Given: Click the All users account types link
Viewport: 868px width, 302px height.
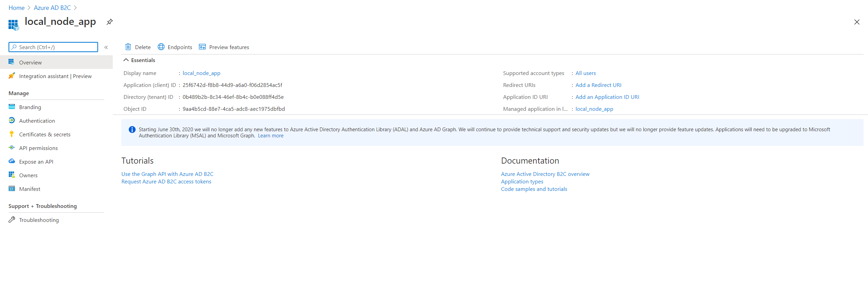Looking at the screenshot, I should coord(586,73).
